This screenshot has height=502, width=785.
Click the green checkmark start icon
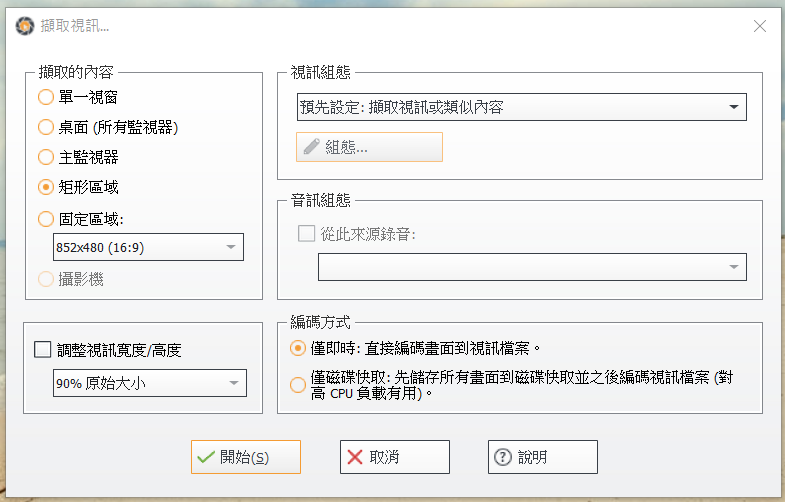(x=206, y=457)
